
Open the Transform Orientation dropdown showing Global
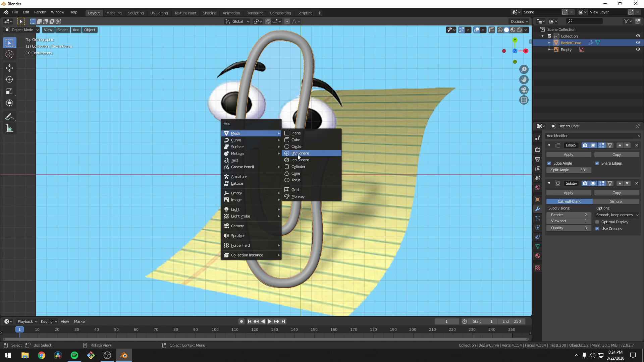(x=237, y=21)
